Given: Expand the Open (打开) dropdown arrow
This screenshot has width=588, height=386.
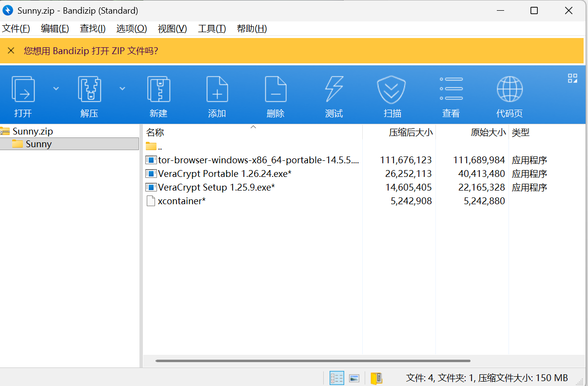Looking at the screenshot, I should click(x=56, y=88).
